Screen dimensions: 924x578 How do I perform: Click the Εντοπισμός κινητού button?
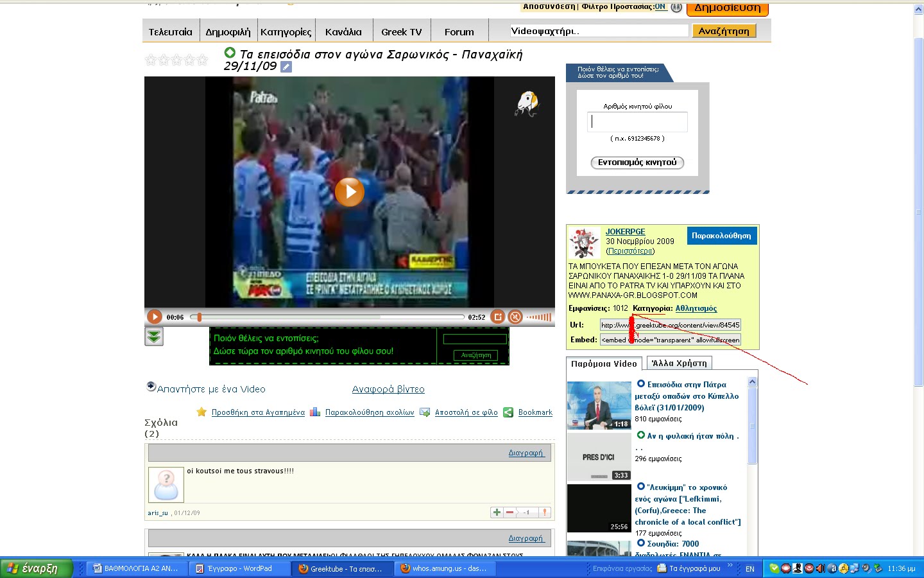(x=637, y=162)
